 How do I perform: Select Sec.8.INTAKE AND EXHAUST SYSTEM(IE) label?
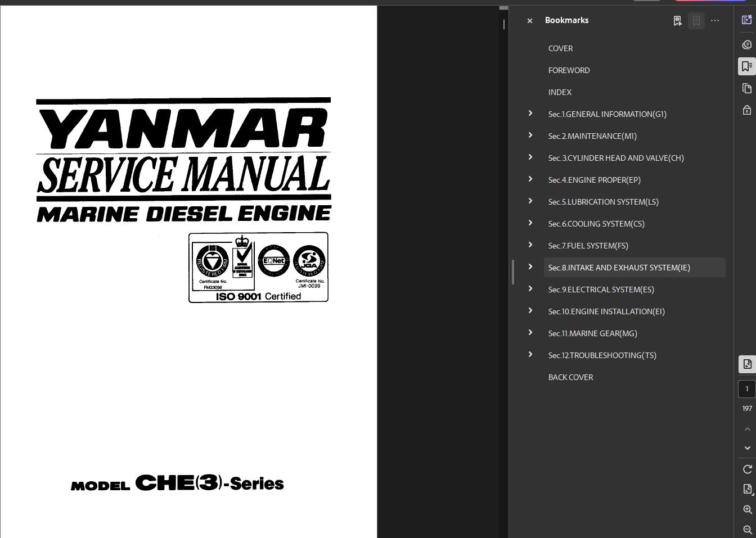619,268
